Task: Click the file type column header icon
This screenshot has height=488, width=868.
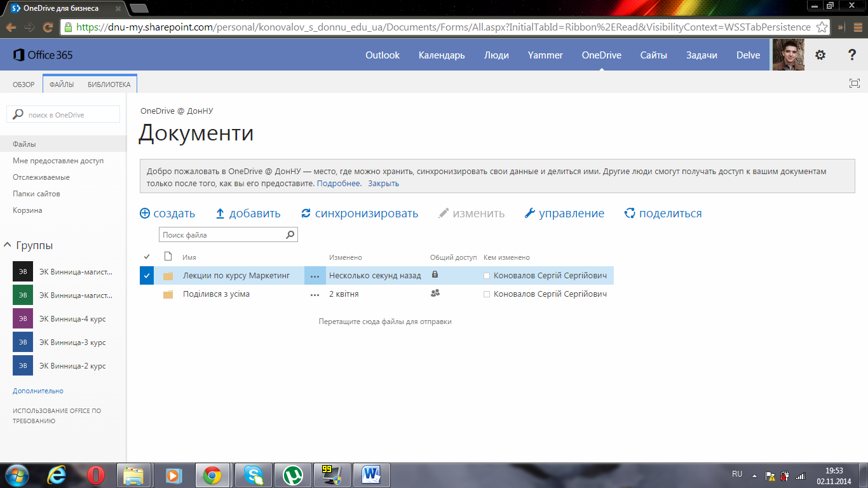Action: pyautogui.click(x=168, y=257)
